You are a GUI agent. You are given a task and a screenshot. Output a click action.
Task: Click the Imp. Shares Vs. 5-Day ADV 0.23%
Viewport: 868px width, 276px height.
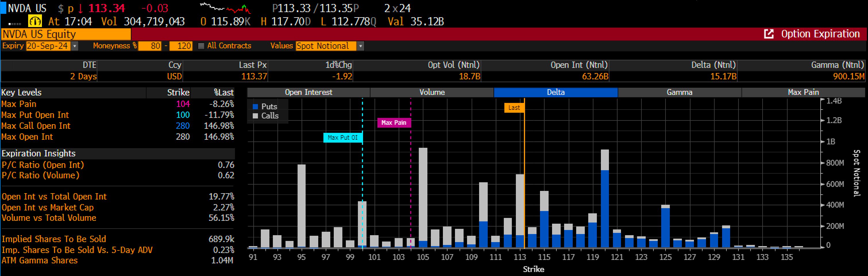coord(223,250)
